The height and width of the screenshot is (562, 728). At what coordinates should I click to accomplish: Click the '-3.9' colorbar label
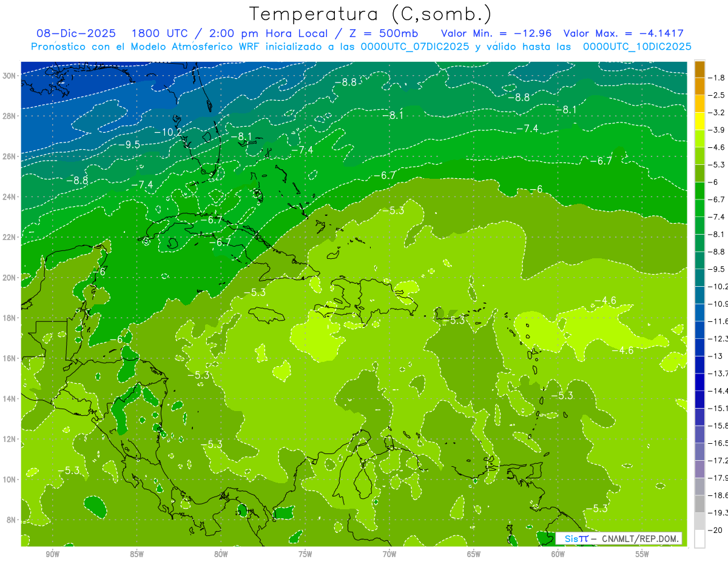click(x=717, y=130)
